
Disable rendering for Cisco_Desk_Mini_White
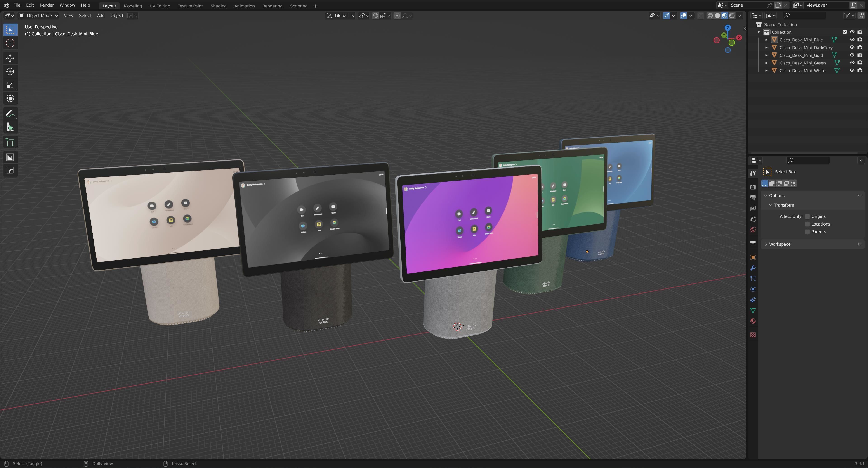860,71
